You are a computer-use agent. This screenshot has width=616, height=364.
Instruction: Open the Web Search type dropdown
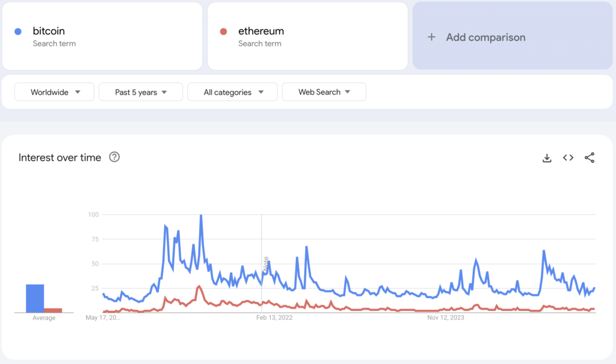(x=324, y=92)
